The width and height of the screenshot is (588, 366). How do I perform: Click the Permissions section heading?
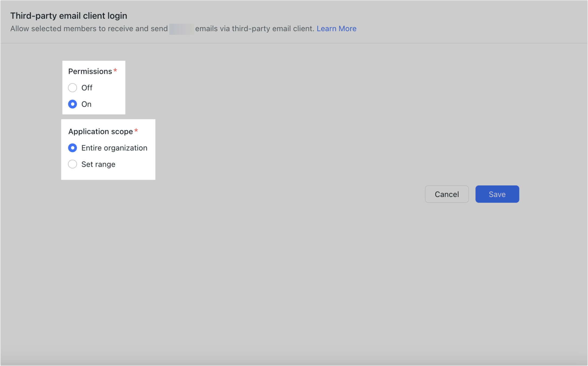90,71
